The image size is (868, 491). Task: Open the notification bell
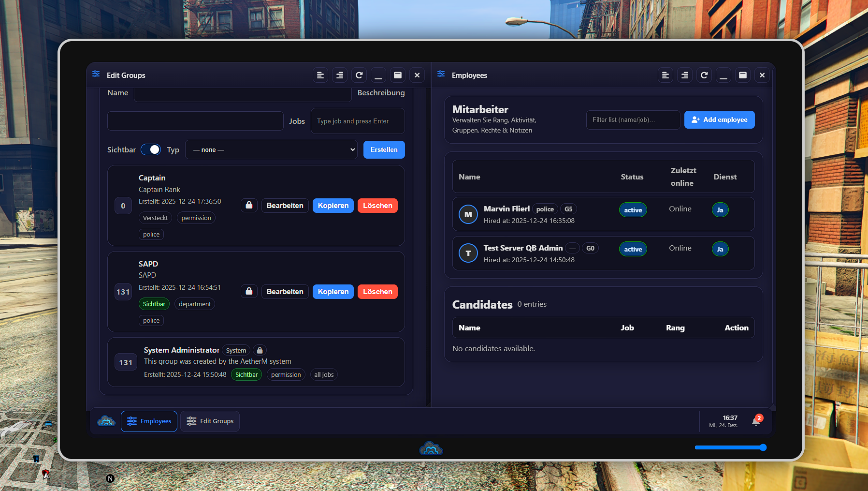(x=756, y=421)
